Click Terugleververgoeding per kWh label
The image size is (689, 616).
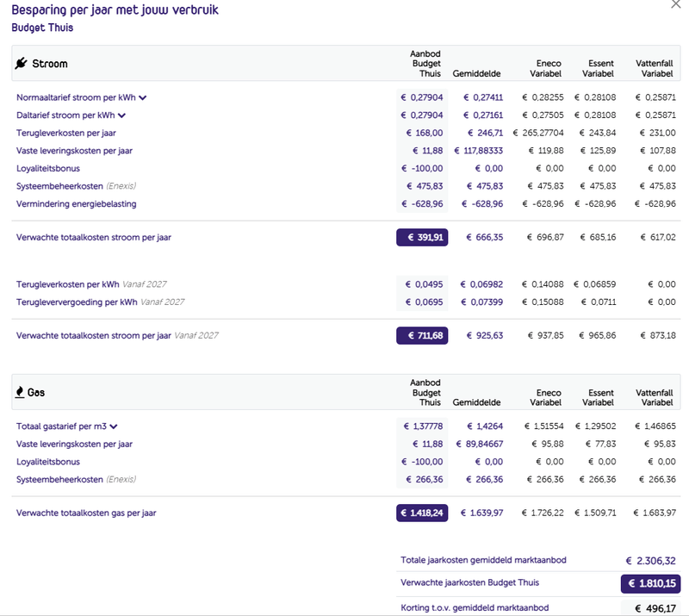click(77, 302)
